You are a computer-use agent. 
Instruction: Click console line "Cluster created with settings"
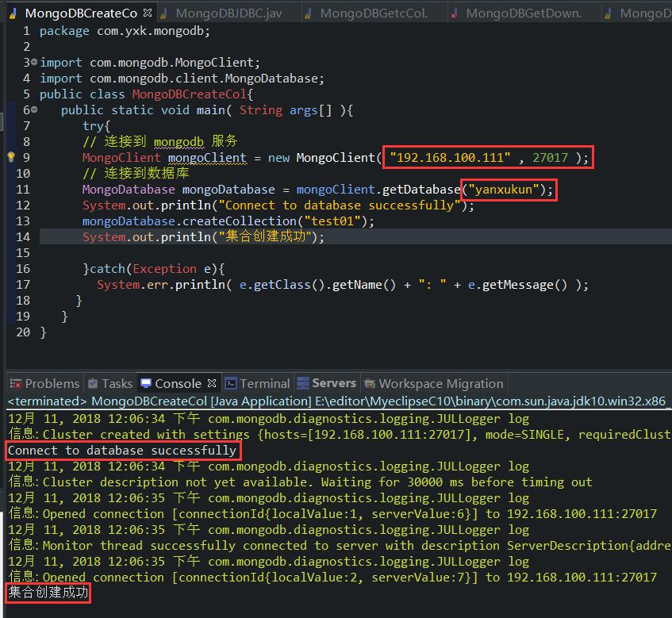point(339,434)
